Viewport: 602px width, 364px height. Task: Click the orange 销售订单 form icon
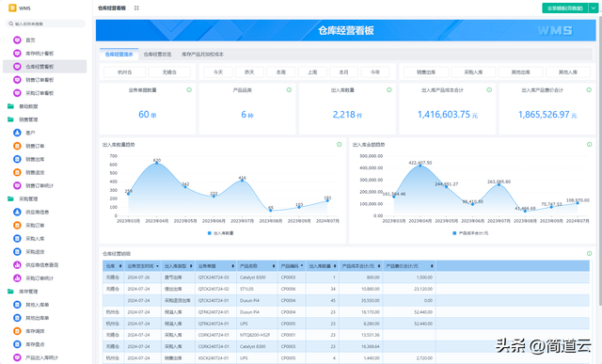[17, 146]
